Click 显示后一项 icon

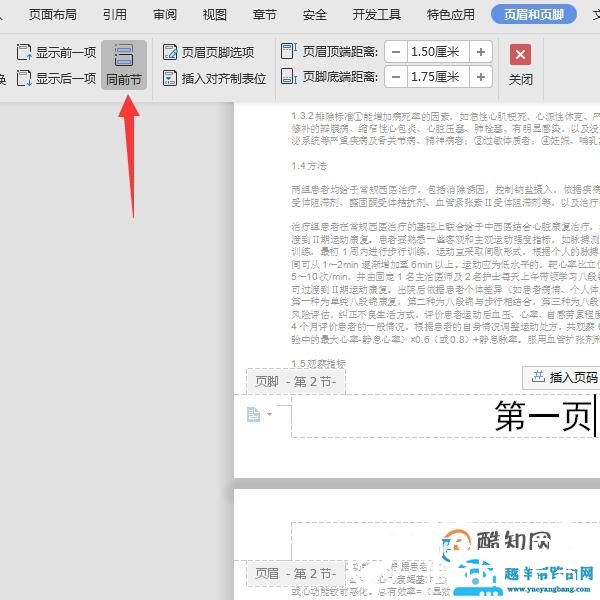pos(24,78)
